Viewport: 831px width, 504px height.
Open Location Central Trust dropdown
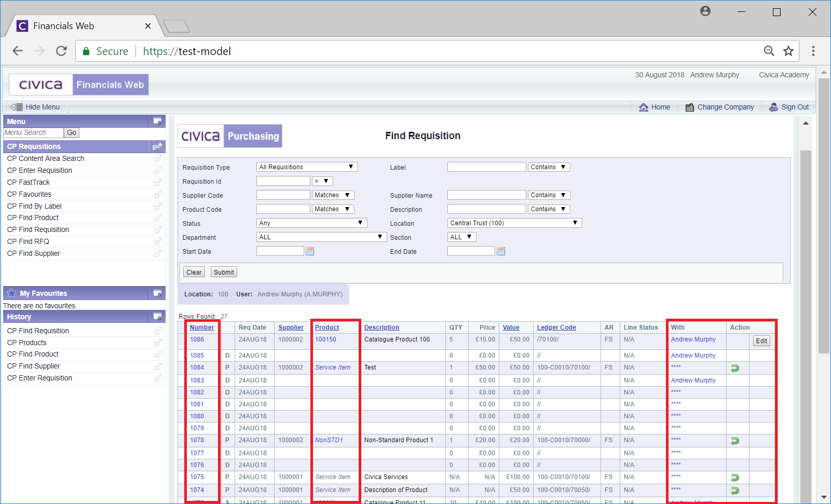point(514,223)
